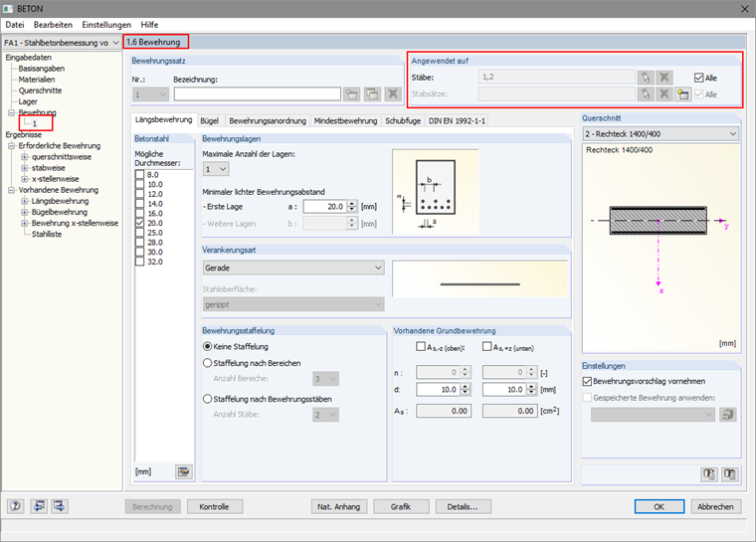Collapse the Erforderliche Bewehrung node
The height and width of the screenshot is (542, 756).
pos(11,145)
